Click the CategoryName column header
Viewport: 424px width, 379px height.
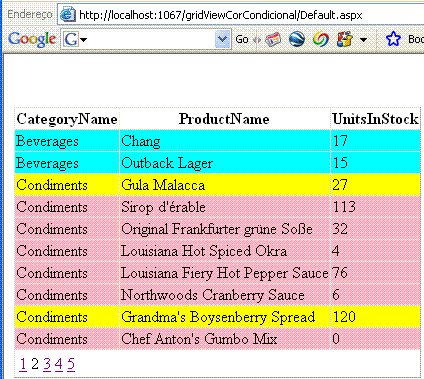point(67,119)
